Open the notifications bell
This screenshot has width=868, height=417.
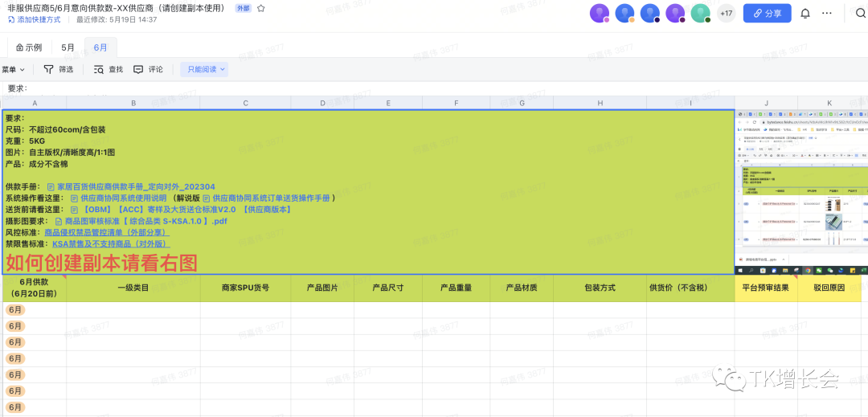[x=805, y=14]
